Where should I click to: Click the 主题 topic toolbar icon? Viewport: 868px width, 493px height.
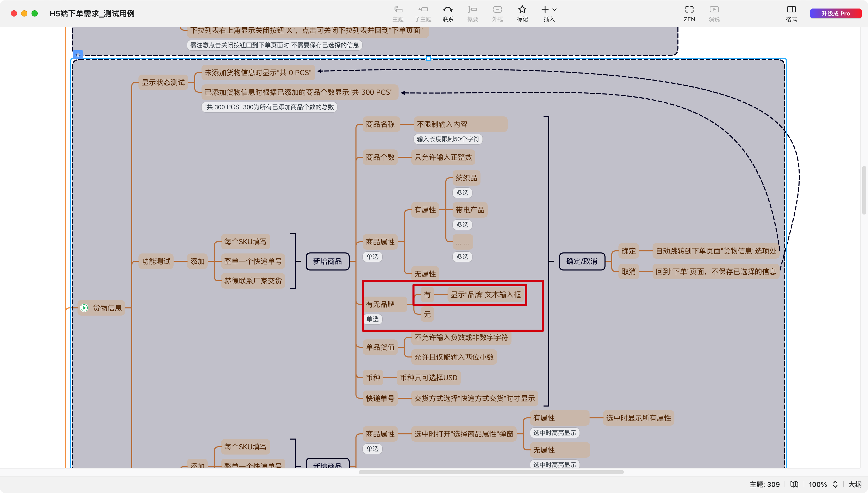pyautogui.click(x=398, y=10)
